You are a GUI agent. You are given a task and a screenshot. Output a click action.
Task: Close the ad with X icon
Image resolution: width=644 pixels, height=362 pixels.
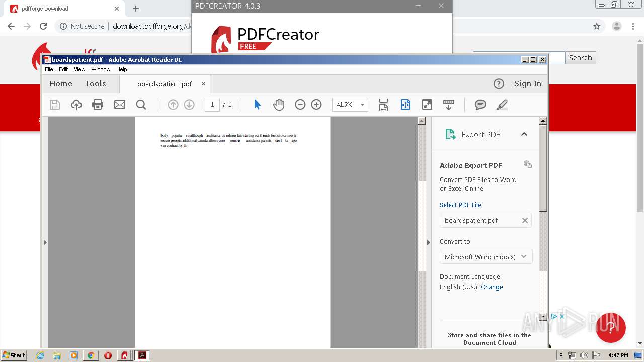coord(562,316)
